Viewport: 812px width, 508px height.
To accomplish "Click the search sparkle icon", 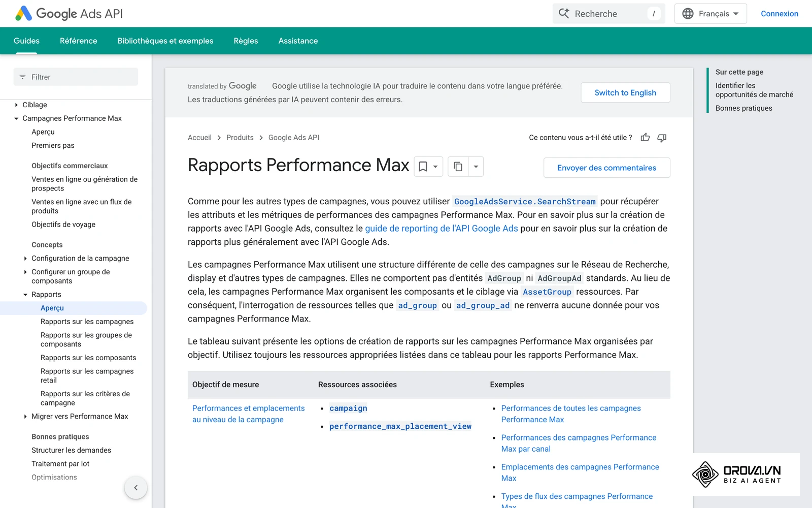I will [564, 14].
